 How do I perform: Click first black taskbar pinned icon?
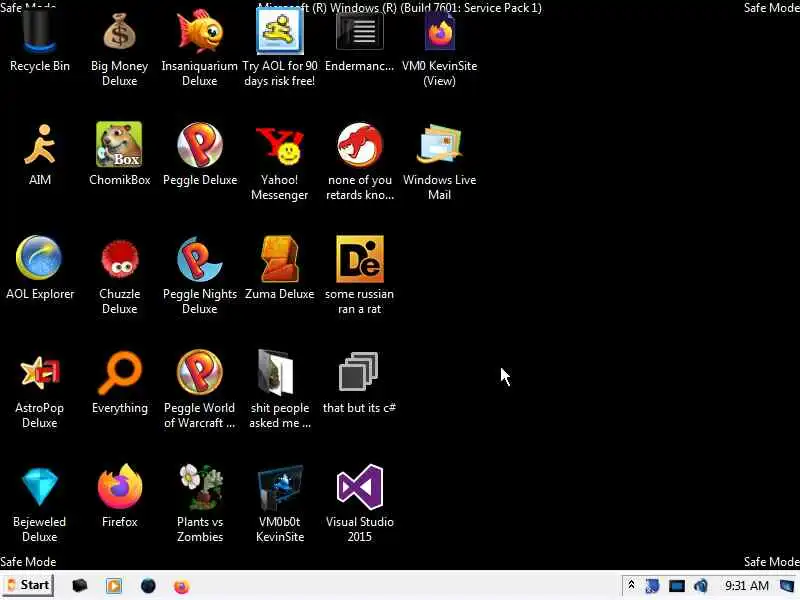(x=79, y=585)
